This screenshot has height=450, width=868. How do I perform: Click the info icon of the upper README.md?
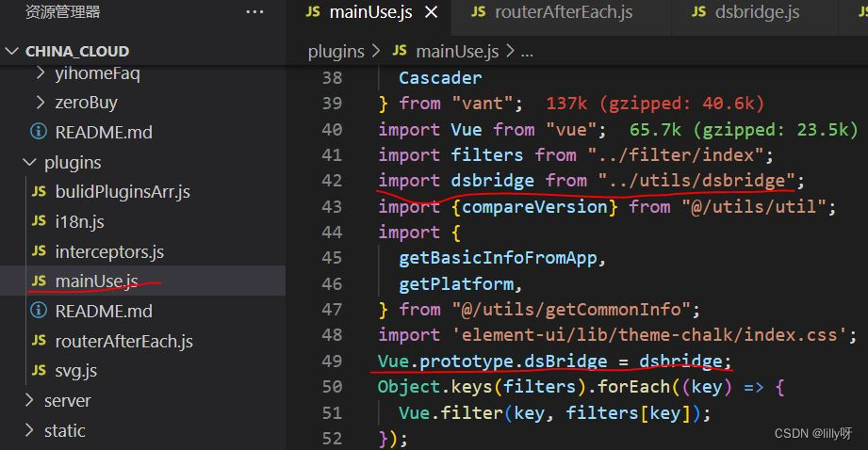[x=39, y=132]
